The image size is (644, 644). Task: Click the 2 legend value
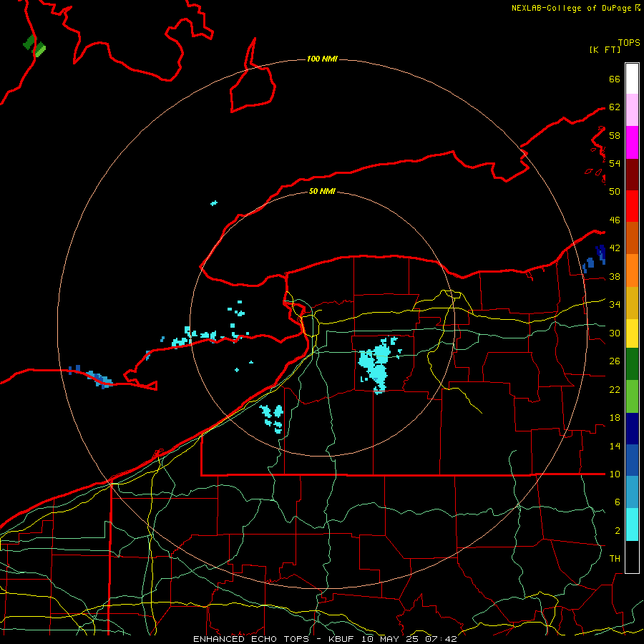point(618,531)
